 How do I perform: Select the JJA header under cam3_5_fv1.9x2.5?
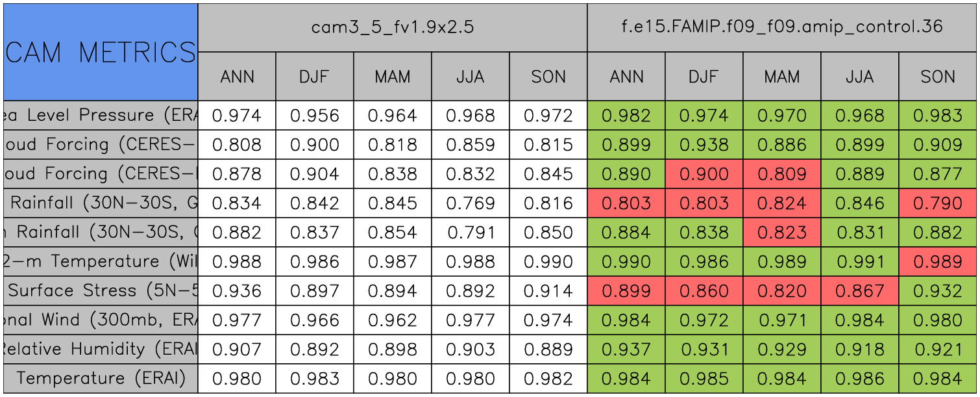(470, 77)
